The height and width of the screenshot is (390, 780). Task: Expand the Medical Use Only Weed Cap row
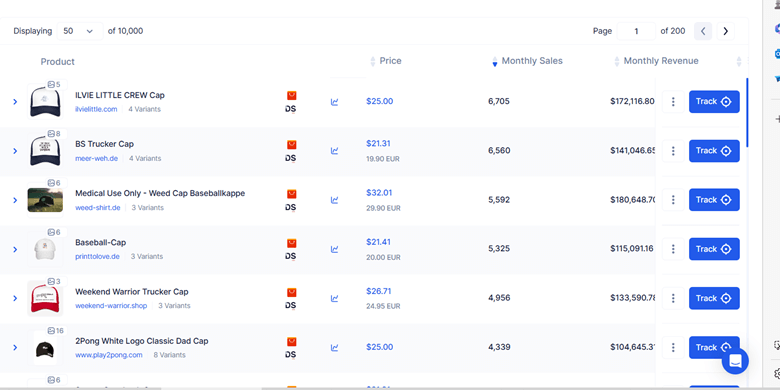[x=15, y=200]
